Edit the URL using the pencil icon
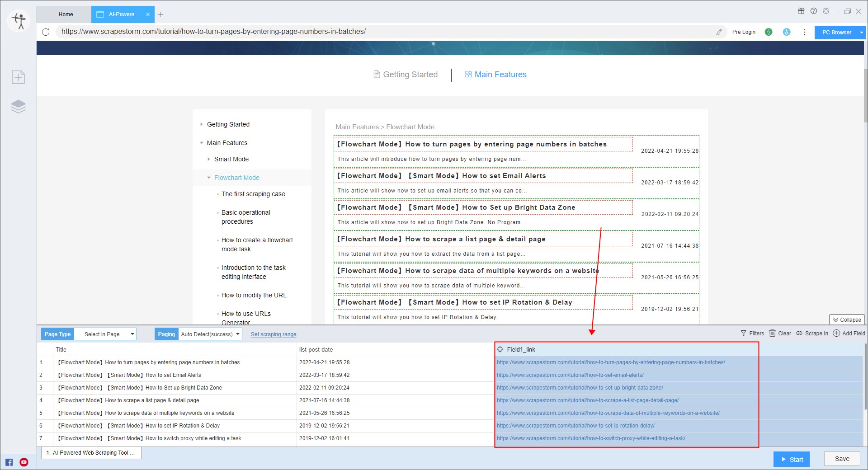The image size is (868, 470). (719, 32)
